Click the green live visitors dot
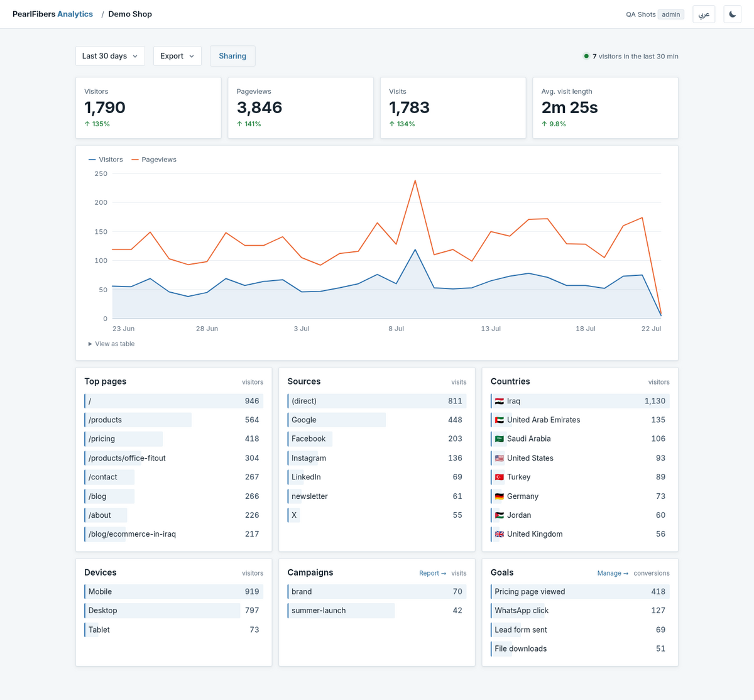This screenshot has height=700, width=754. pyautogui.click(x=586, y=56)
